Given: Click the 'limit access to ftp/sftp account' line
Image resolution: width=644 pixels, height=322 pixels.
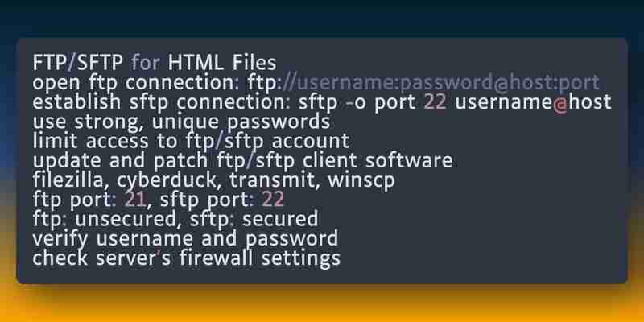Looking at the screenshot, I should pyautogui.click(x=191, y=142).
